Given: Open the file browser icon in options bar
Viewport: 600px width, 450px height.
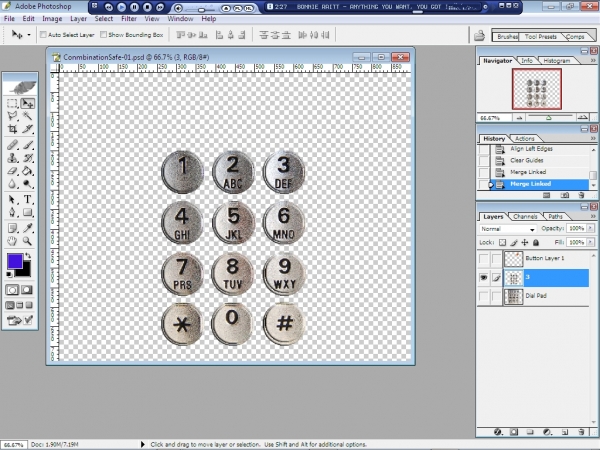Looking at the screenshot, I should pos(479,36).
